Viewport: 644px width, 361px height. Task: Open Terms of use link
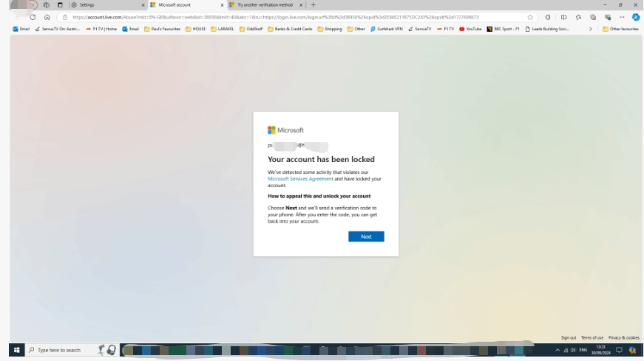tap(592, 337)
